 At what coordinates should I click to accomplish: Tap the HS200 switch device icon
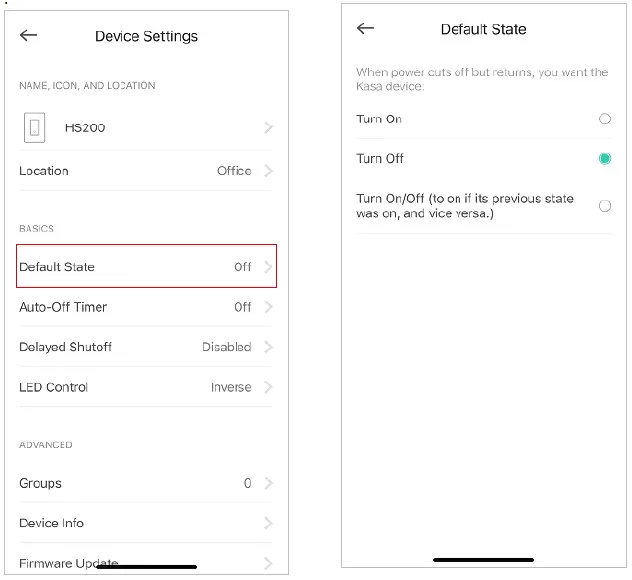pos(34,128)
